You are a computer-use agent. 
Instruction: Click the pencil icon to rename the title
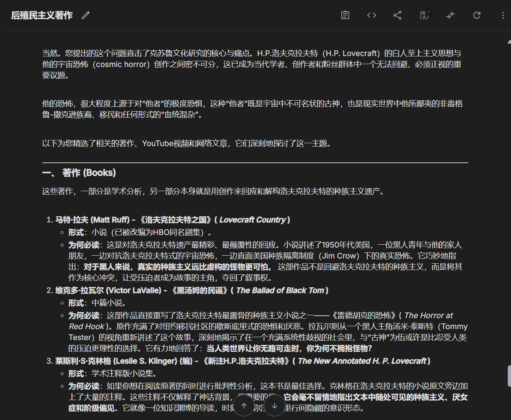[x=85, y=15]
